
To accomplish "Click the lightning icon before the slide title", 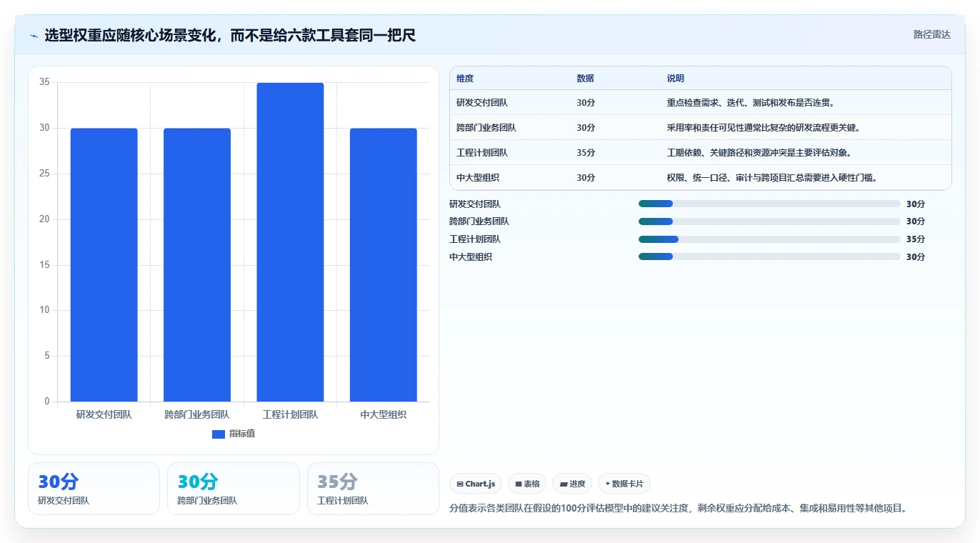I will [34, 36].
